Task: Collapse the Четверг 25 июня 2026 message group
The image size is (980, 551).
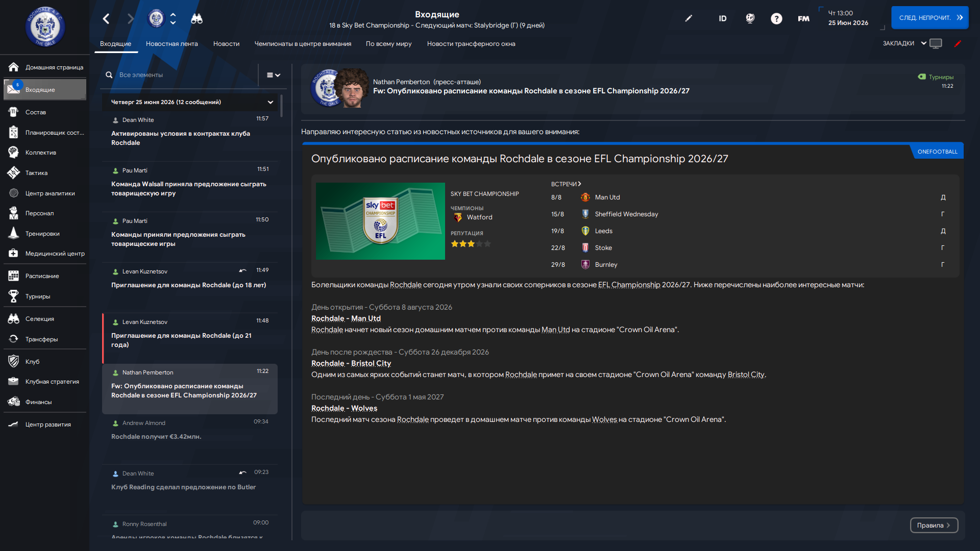Action: pos(270,103)
